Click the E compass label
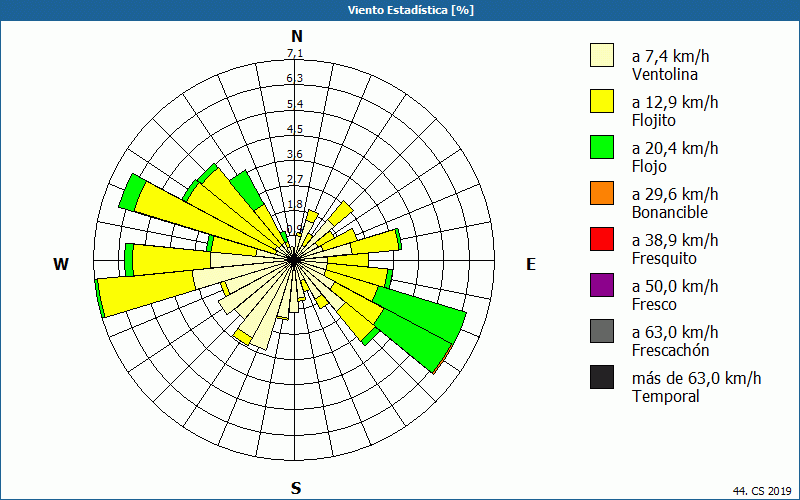800x500 pixels. click(x=531, y=264)
